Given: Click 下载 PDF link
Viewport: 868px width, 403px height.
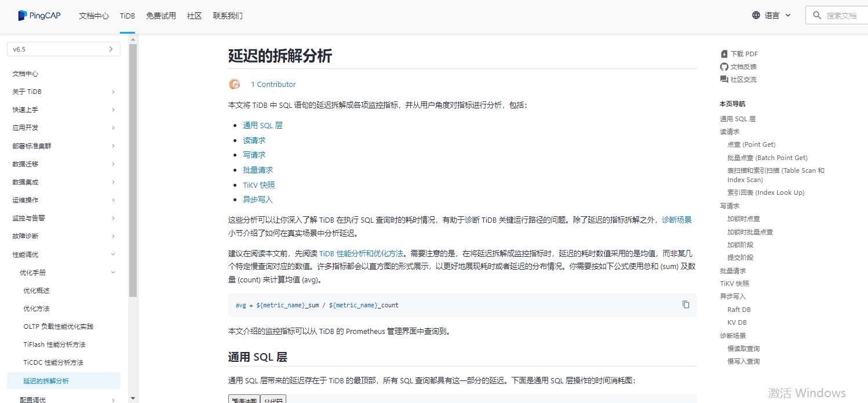Looking at the screenshot, I should (x=744, y=54).
